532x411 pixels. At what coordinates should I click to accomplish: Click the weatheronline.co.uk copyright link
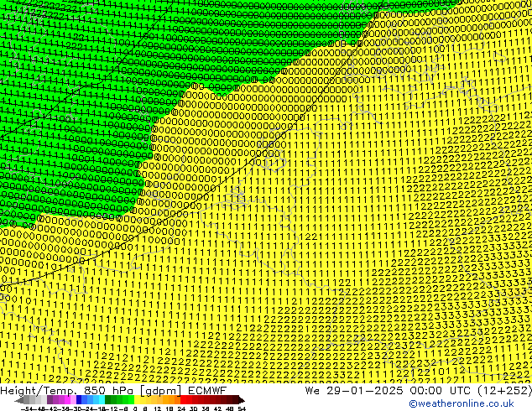pos(462,403)
